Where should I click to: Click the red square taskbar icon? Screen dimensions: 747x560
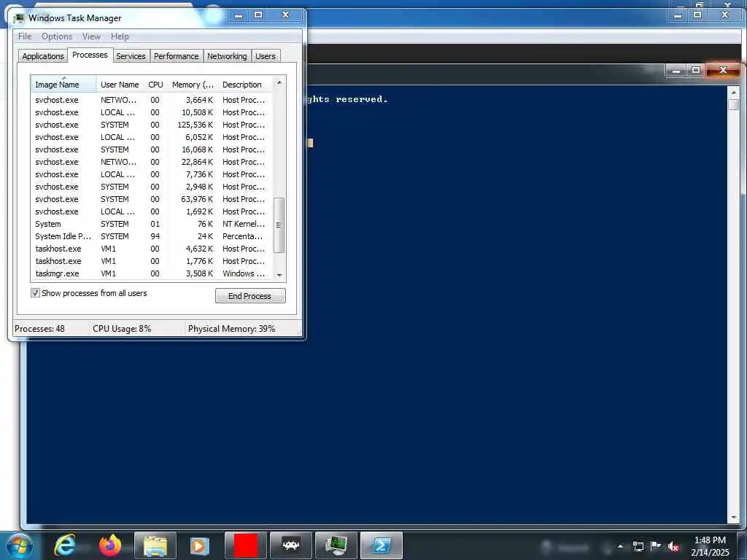246,545
